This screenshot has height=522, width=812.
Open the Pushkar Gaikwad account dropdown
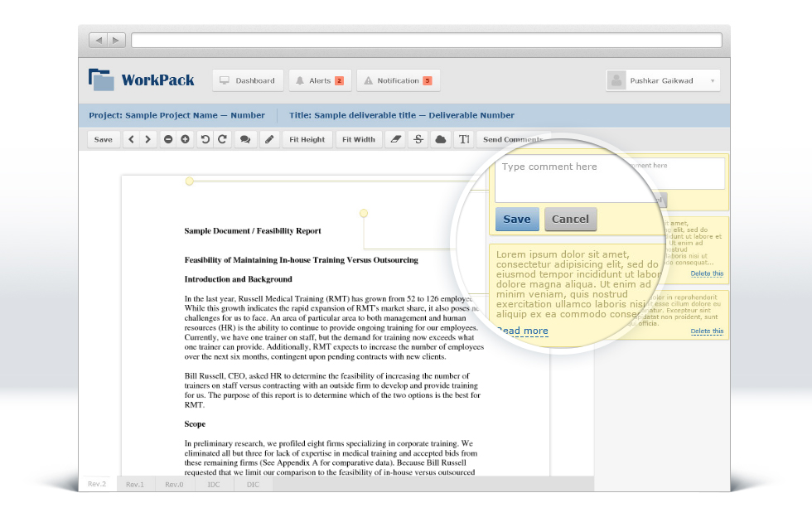tap(663, 80)
